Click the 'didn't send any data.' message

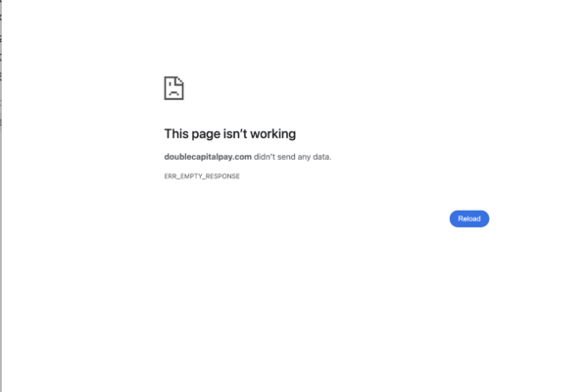tap(292, 157)
